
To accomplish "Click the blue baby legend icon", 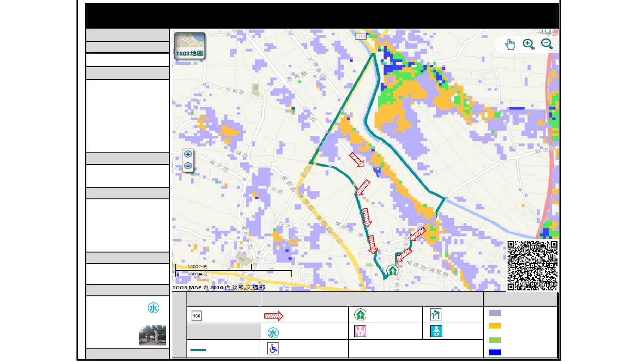I will [x=436, y=331].
